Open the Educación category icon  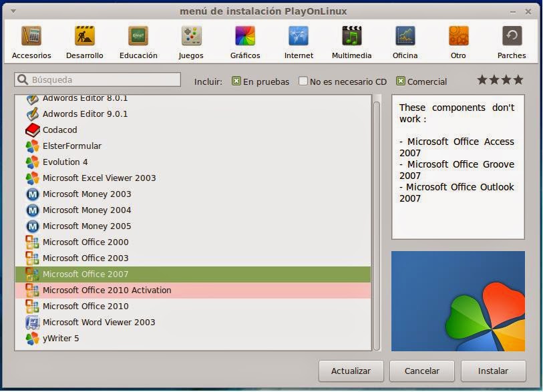click(x=138, y=35)
